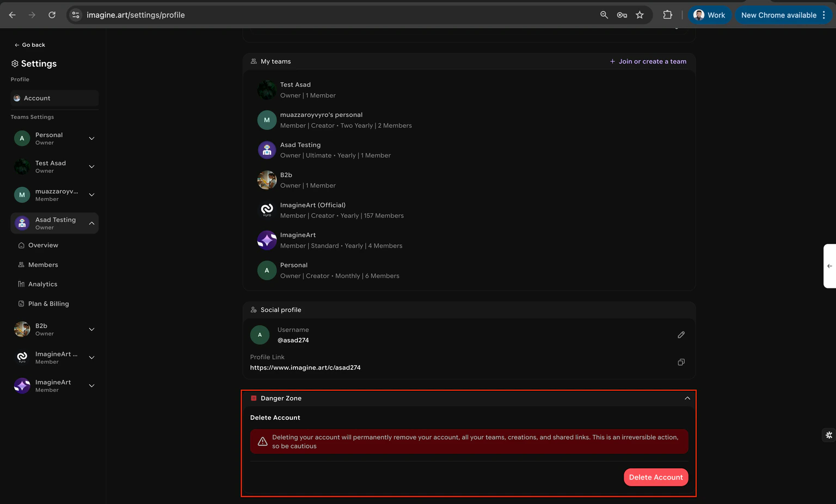Click the @asad274 username text
Viewport: 836px width, 504px height.
pos(293,340)
